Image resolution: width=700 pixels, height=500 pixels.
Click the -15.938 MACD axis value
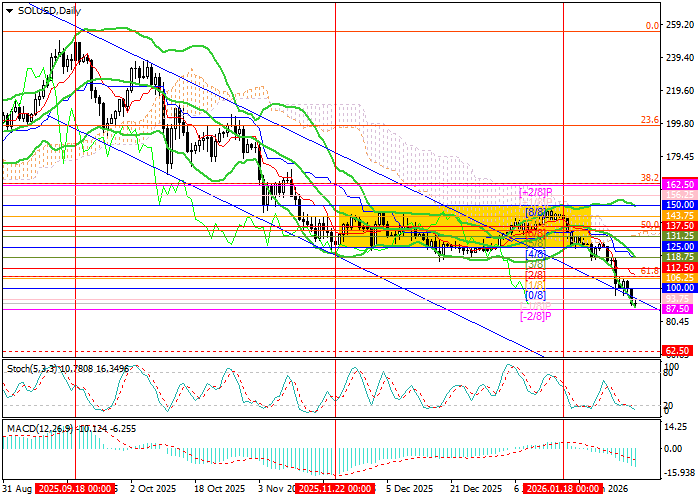(x=679, y=472)
